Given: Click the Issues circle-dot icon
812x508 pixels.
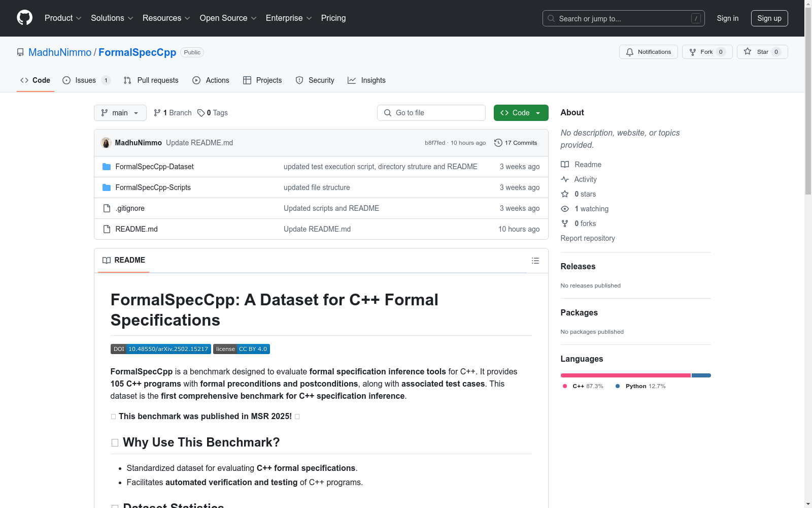Looking at the screenshot, I should [66, 80].
